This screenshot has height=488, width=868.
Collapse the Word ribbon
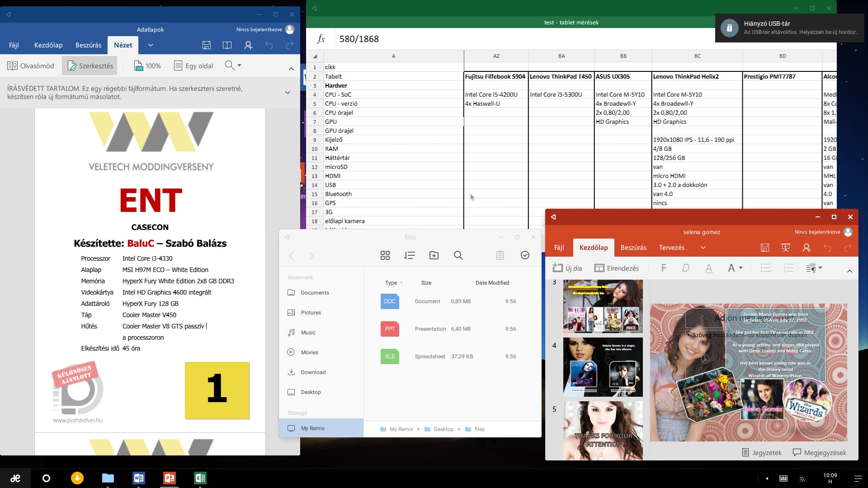pyautogui.click(x=291, y=69)
